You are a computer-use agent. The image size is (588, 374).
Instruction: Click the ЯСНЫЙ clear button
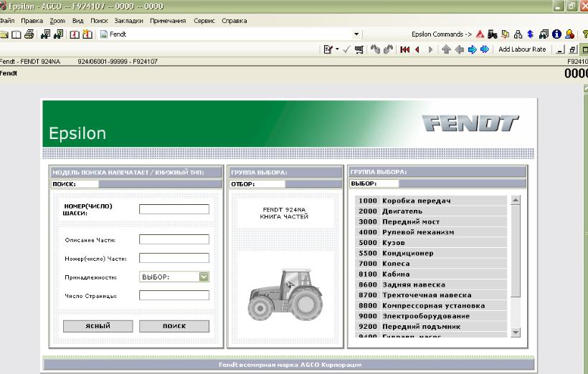[98, 326]
